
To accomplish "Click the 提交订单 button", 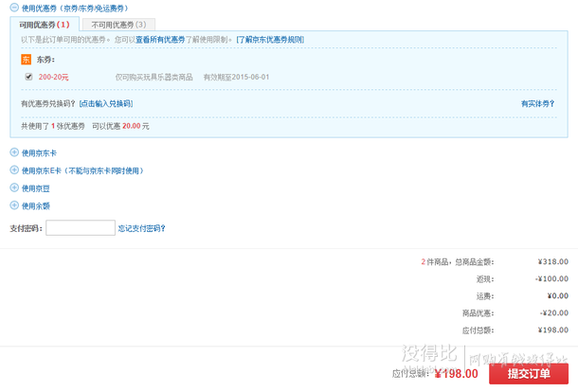I will tap(529, 374).
